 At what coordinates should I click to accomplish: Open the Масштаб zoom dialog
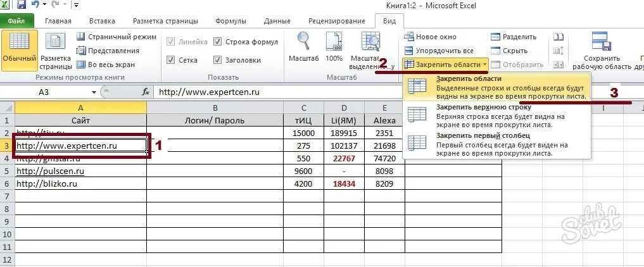point(303,47)
